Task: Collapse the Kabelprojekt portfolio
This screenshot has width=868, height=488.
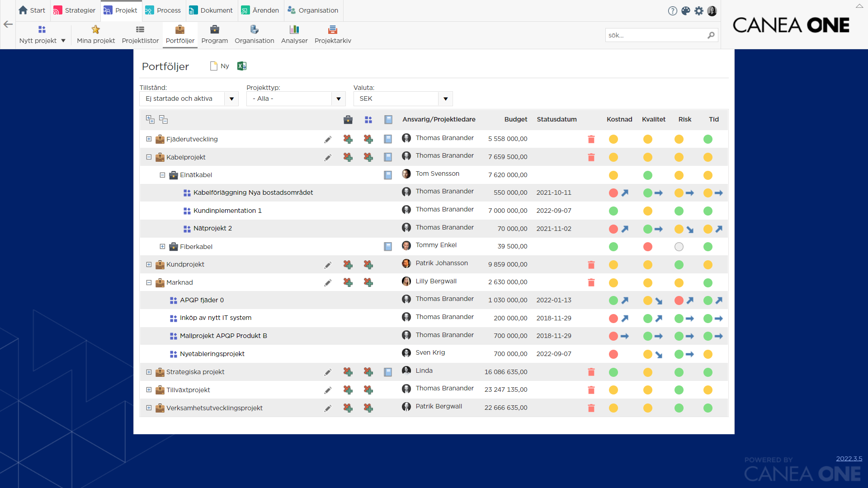Action: click(149, 157)
